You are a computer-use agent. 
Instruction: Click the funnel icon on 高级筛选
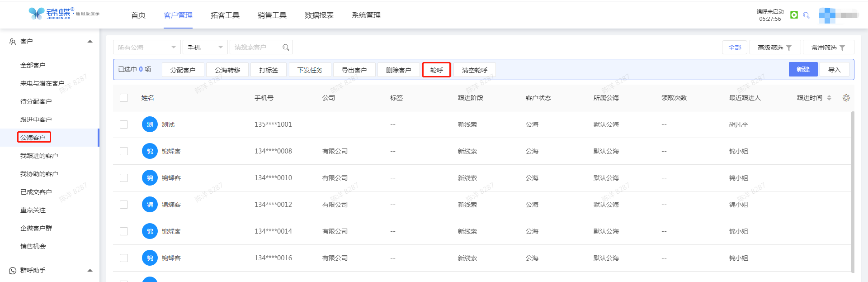click(789, 48)
